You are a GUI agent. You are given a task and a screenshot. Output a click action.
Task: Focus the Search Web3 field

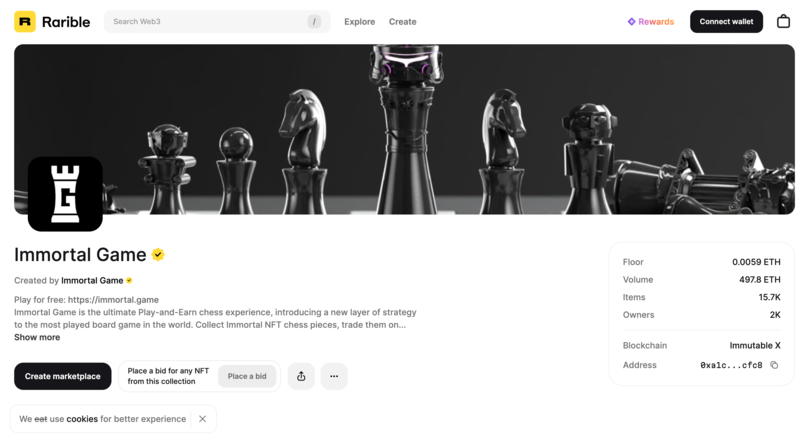click(x=217, y=21)
